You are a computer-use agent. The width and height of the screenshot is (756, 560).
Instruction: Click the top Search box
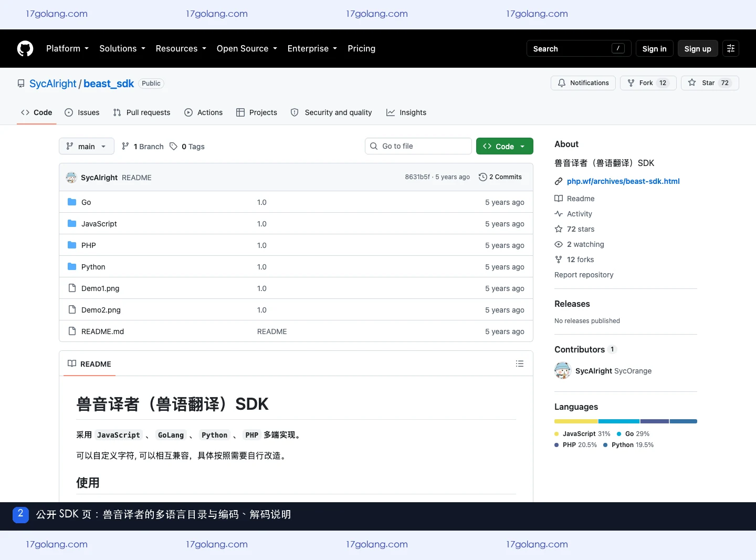(579, 48)
